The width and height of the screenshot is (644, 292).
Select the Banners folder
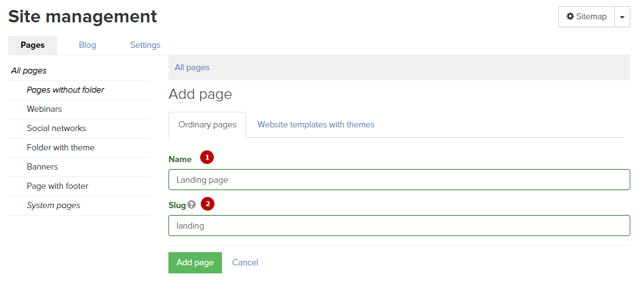click(42, 167)
